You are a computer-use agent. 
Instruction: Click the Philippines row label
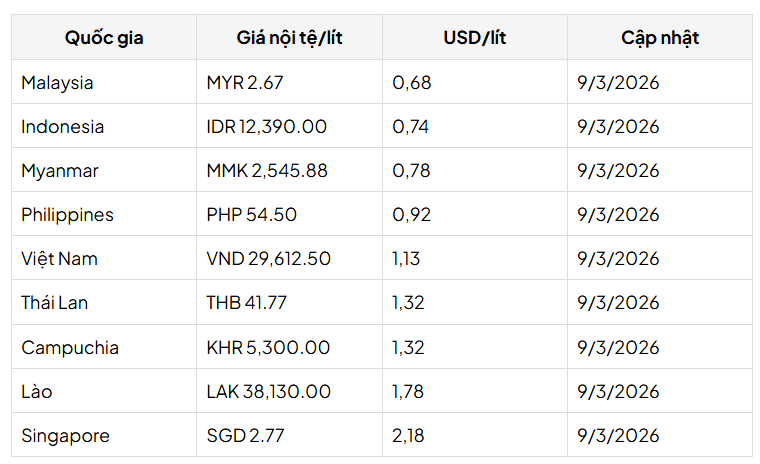[x=67, y=215]
